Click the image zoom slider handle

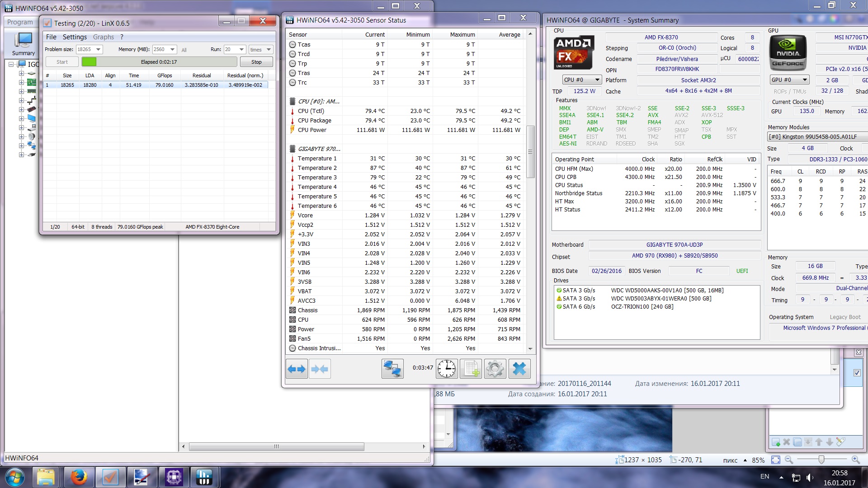coord(821,460)
